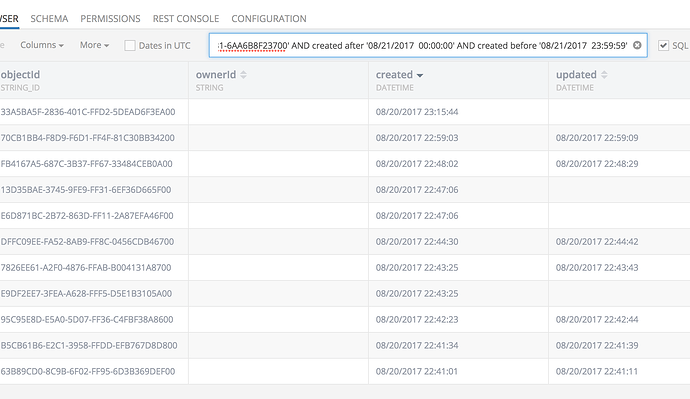Switch to the SCHEMA tab
This screenshot has width=690, height=399.
pyautogui.click(x=49, y=18)
